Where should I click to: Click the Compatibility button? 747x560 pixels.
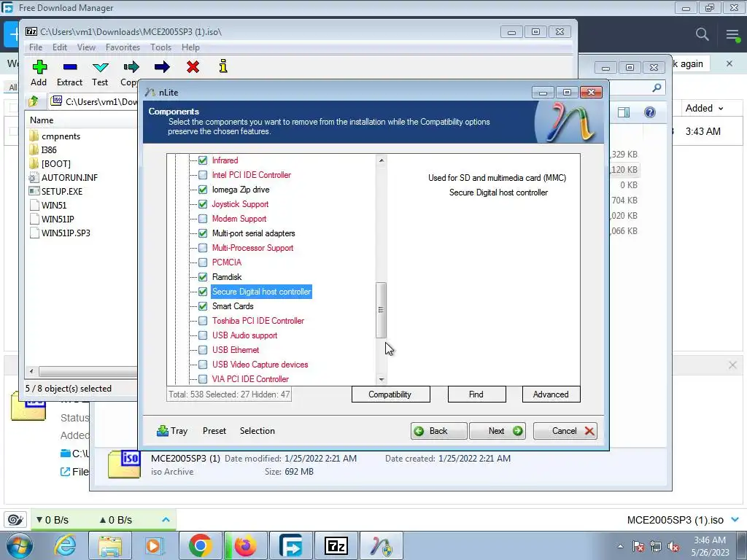[x=390, y=394]
